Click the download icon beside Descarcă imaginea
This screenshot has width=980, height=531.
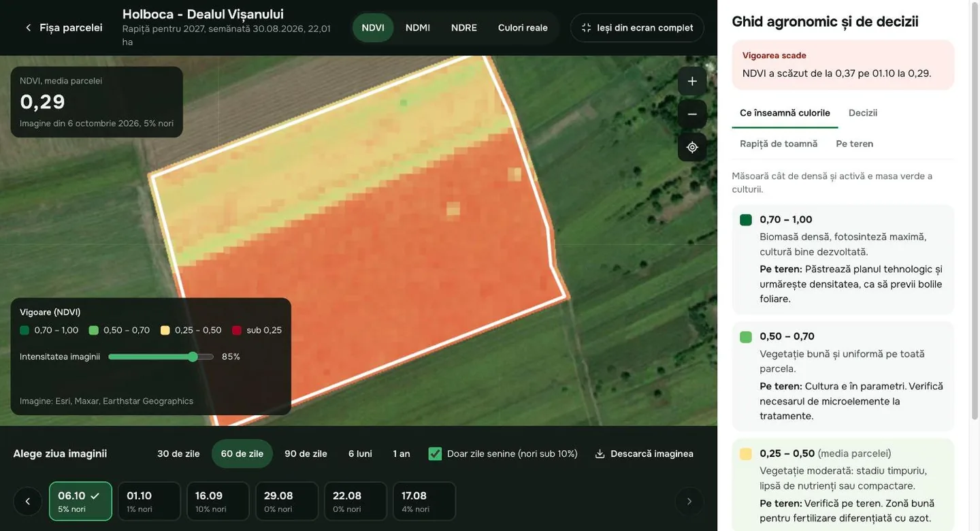tap(600, 454)
